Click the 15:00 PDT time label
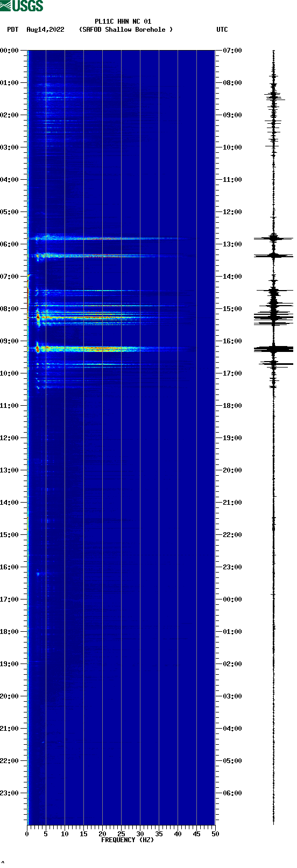The width and height of the screenshot is (297, 868). click(x=10, y=535)
